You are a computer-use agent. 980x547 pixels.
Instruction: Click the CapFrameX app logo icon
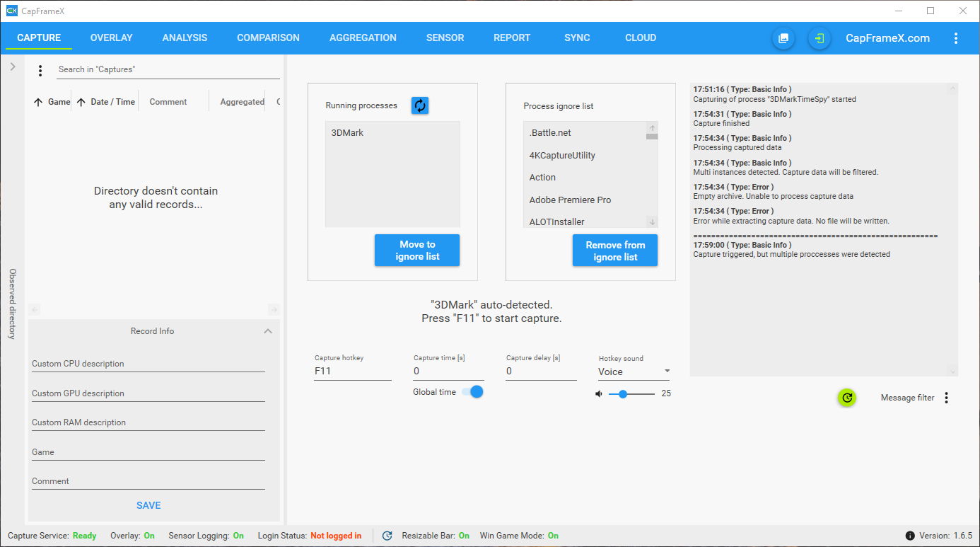coord(11,11)
